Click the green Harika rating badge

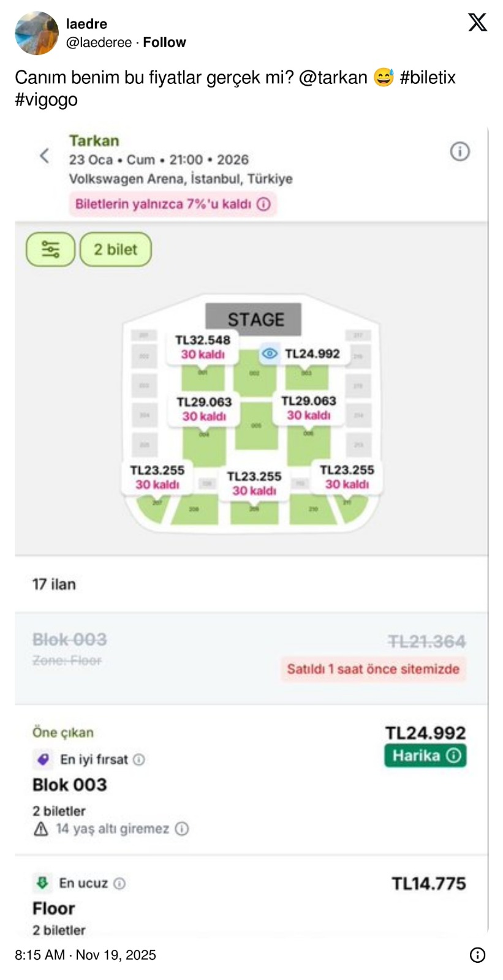[425, 755]
